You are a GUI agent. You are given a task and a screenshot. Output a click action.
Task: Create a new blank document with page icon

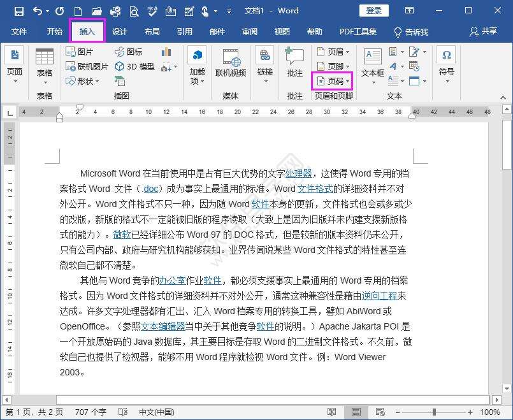click(x=78, y=11)
